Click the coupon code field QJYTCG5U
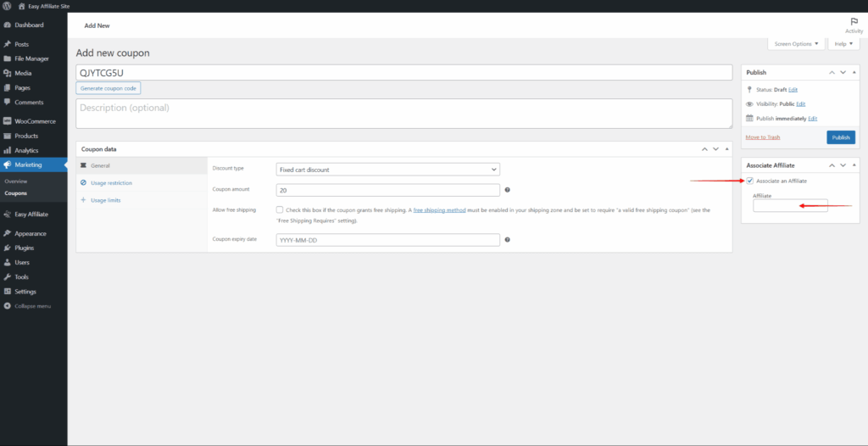Image resolution: width=868 pixels, height=446 pixels. 404,72
